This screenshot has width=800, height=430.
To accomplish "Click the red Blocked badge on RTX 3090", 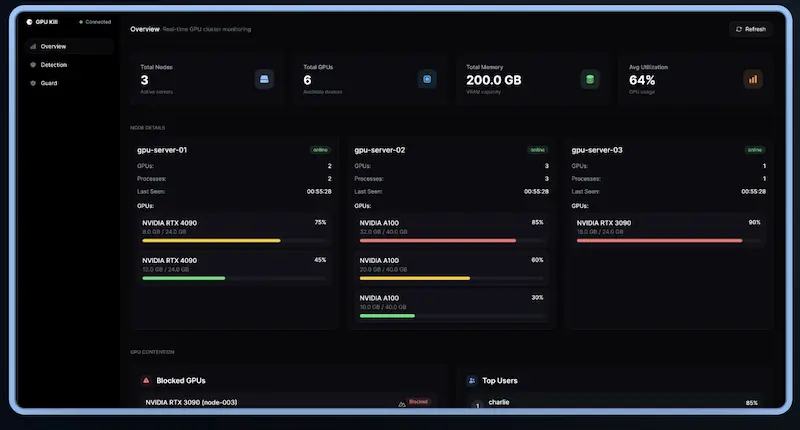I will [418, 402].
